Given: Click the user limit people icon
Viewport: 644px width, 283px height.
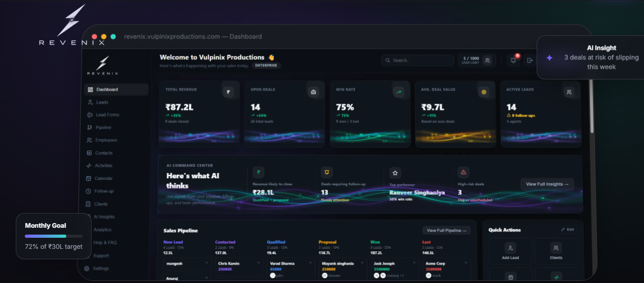Looking at the screenshot, I should 488,60.
